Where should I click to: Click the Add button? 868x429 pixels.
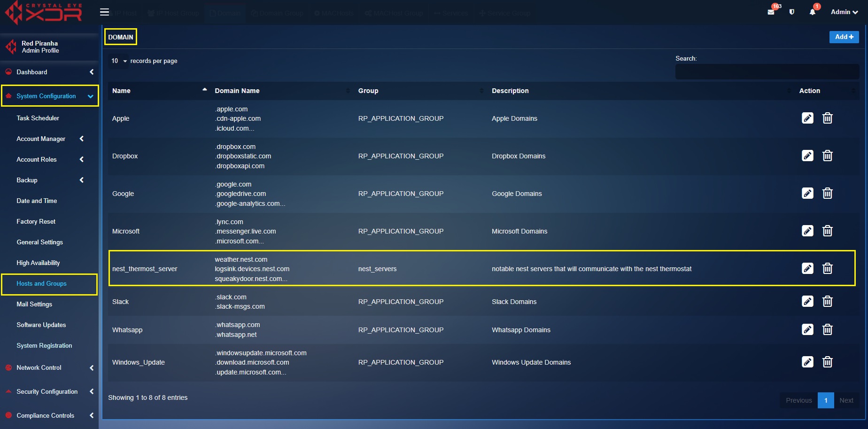point(844,37)
